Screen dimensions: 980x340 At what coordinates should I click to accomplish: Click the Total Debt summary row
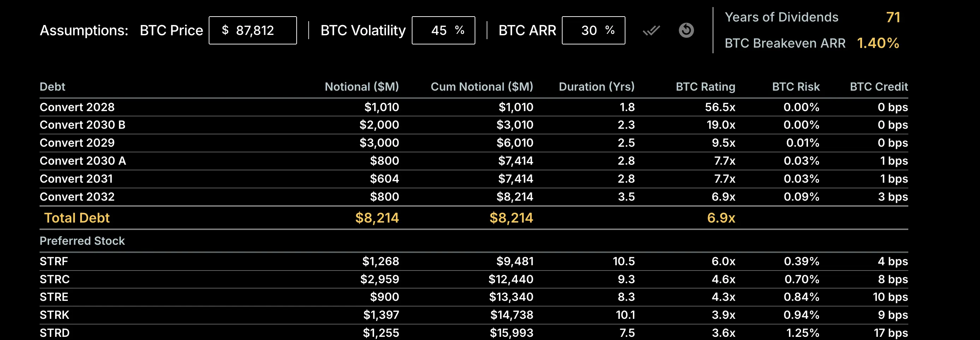tap(77, 218)
